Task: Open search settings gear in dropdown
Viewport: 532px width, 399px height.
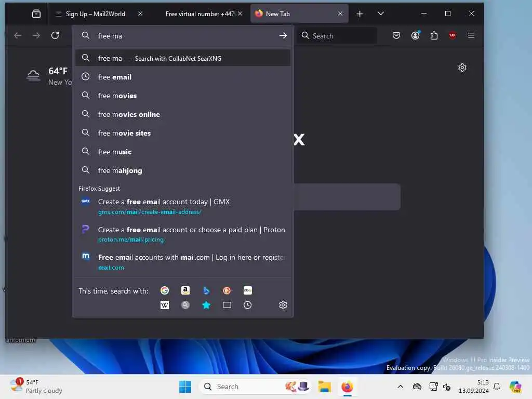Action: 283,305
